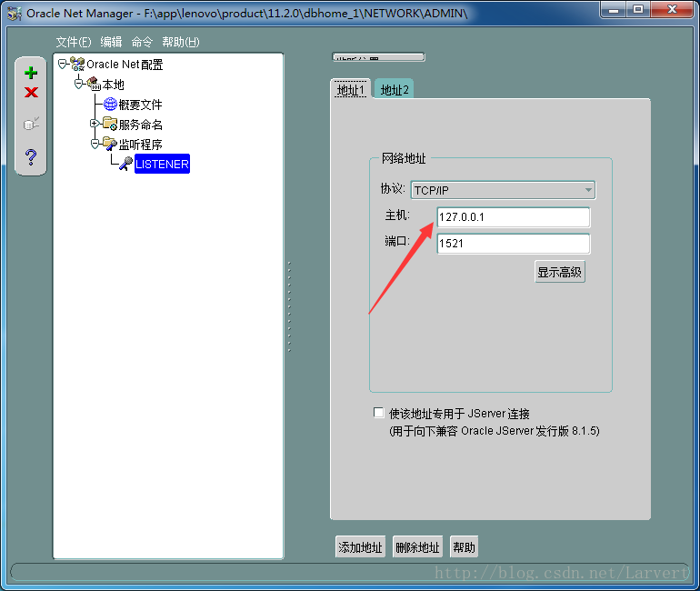
Task: Open the 命令 menu
Action: pyautogui.click(x=142, y=42)
